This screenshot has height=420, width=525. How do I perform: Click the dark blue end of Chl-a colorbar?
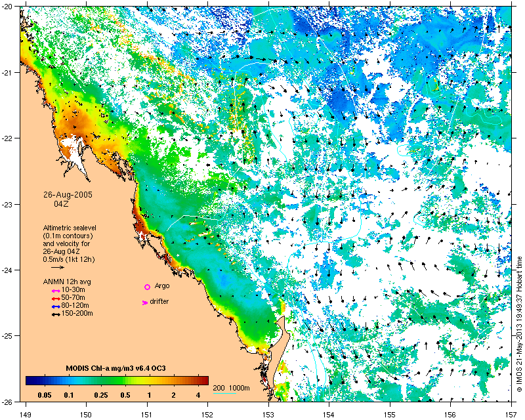click(x=30, y=381)
